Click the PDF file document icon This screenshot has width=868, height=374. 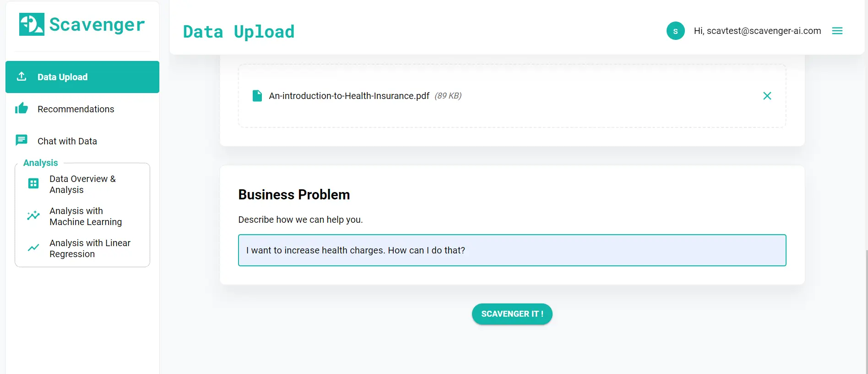pos(257,96)
